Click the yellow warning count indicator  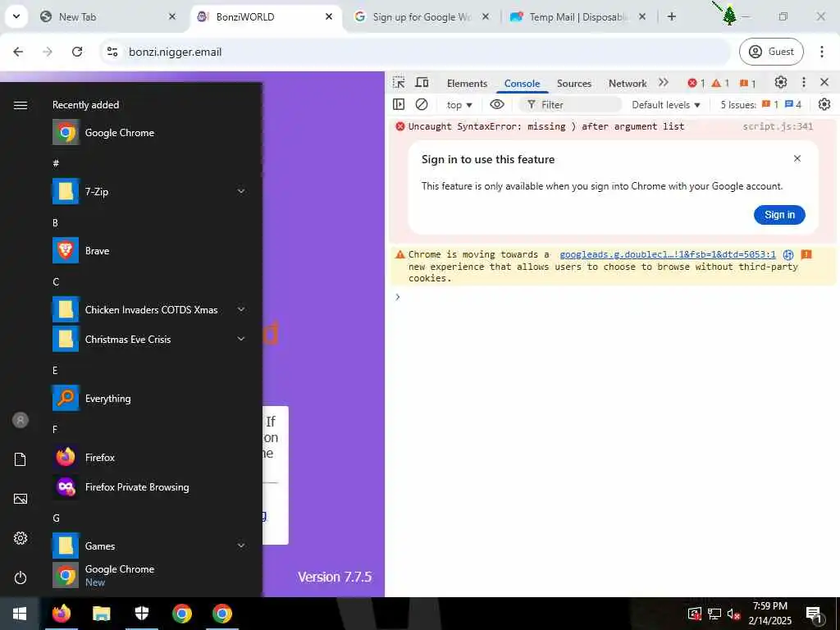[720, 83]
